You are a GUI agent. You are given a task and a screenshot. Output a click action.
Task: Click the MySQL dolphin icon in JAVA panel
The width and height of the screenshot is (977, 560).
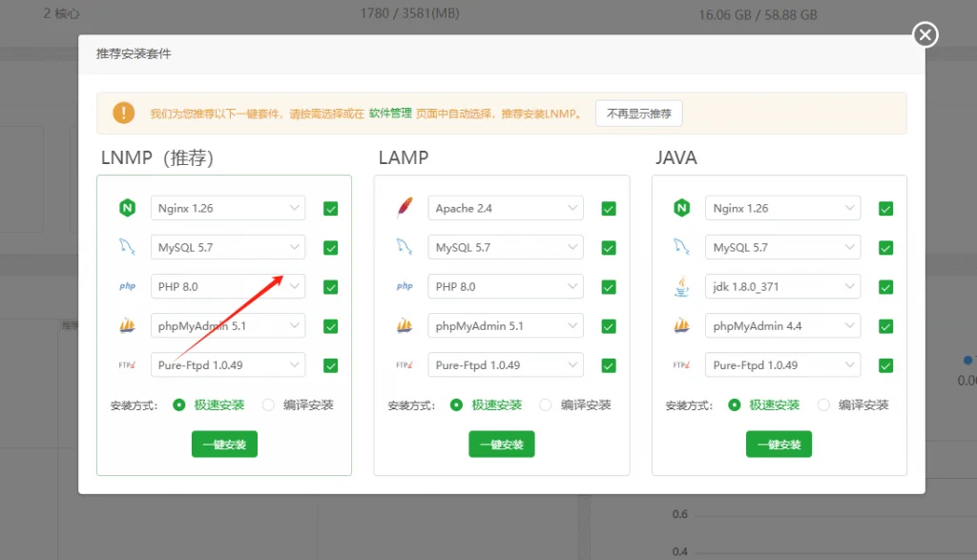pyautogui.click(x=681, y=247)
